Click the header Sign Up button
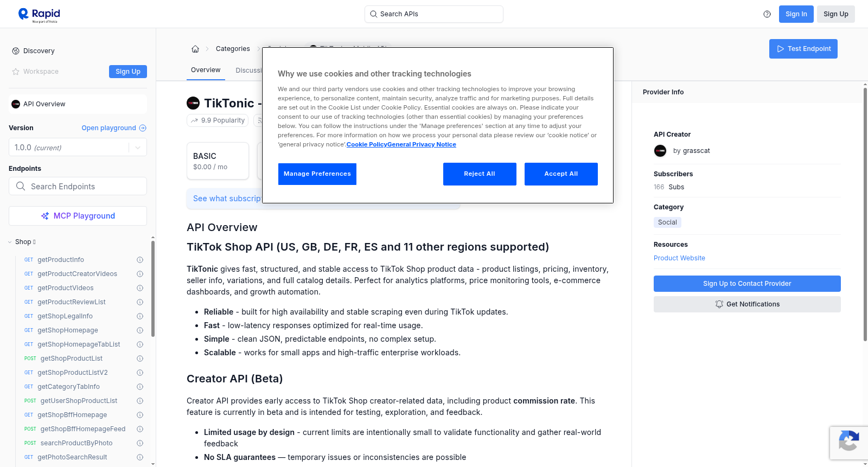Viewport: 868px width, 467px height. [x=836, y=14]
